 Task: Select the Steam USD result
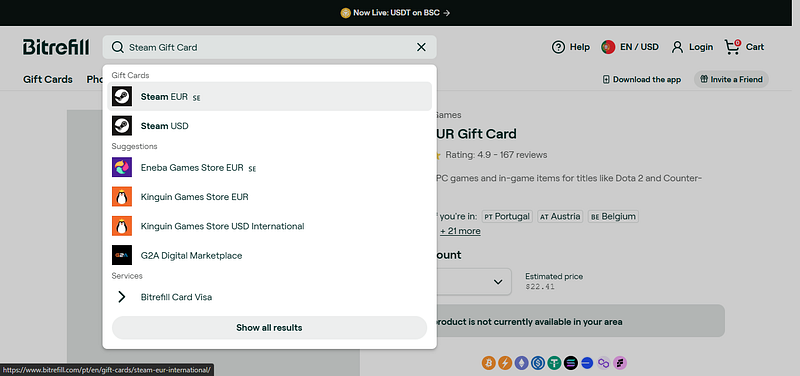(x=269, y=126)
